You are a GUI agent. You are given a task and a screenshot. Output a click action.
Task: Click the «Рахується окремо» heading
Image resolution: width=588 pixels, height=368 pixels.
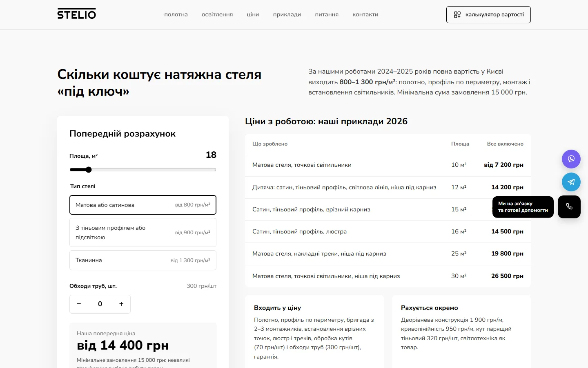pyautogui.click(x=430, y=308)
